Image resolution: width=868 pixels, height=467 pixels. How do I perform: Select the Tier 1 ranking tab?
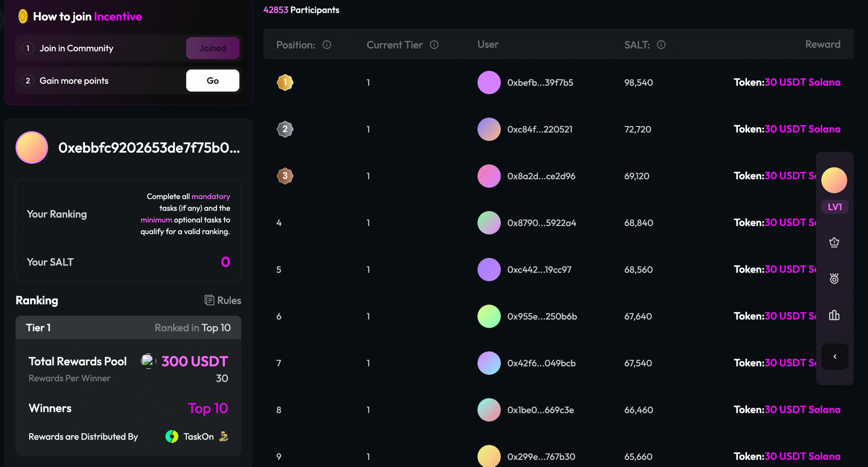(38, 328)
